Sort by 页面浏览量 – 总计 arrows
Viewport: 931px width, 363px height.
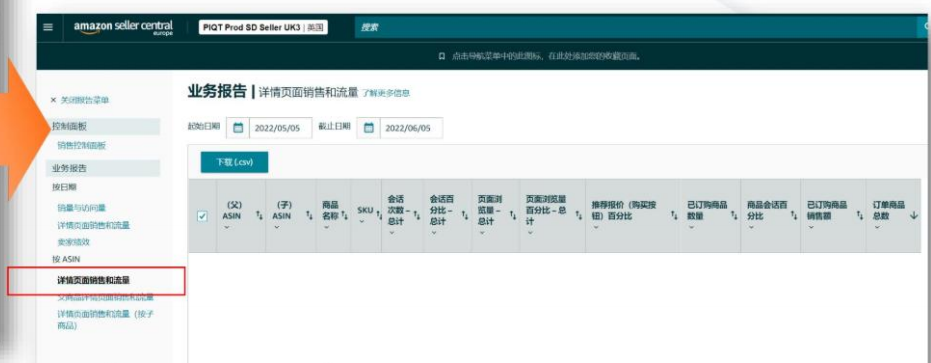click(513, 216)
